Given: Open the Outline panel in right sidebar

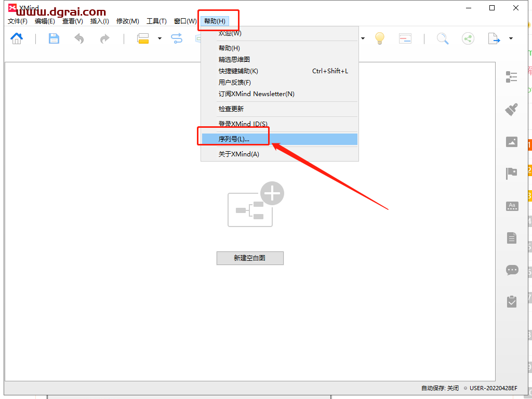Looking at the screenshot, I should coord(512,77).
